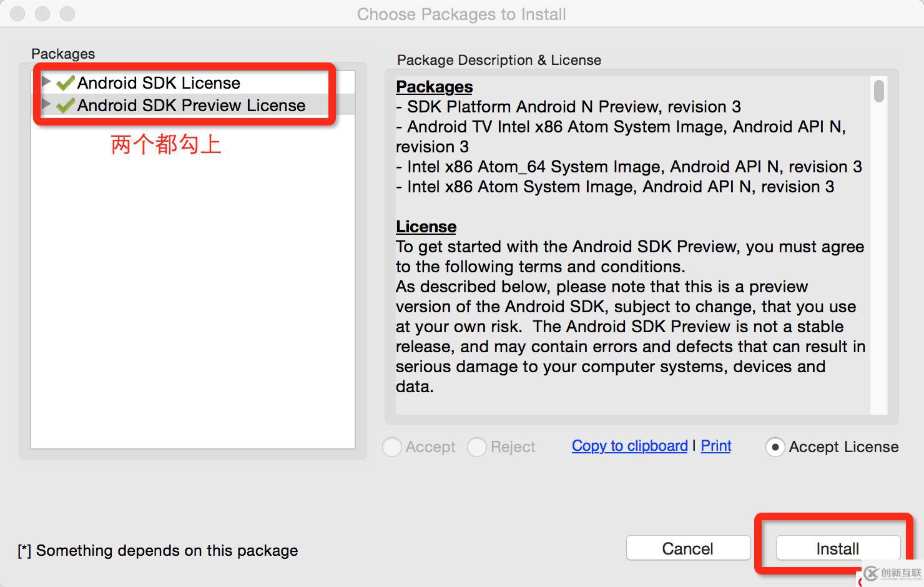
Task: Click the yellow minimize window button
Action: [x=42, y=14]
